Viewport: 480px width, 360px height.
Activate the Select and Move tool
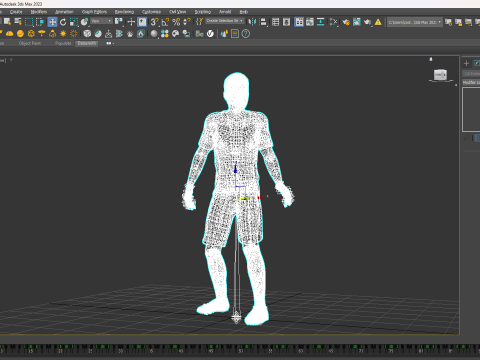coord(52,22)
